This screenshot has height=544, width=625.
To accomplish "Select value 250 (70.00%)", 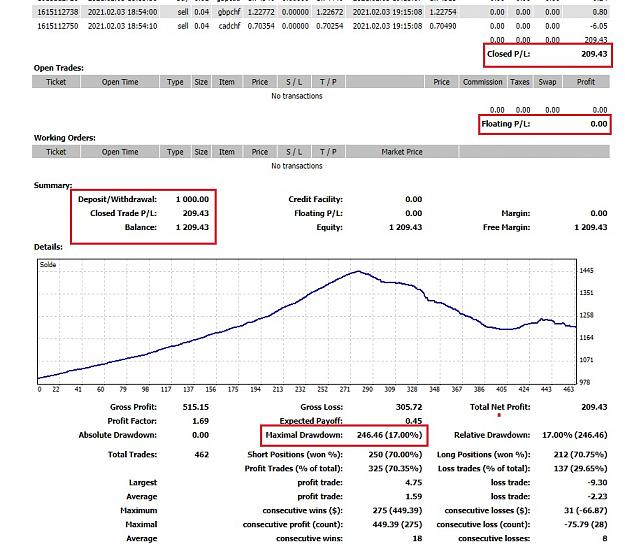I will [x=395, y=454].
